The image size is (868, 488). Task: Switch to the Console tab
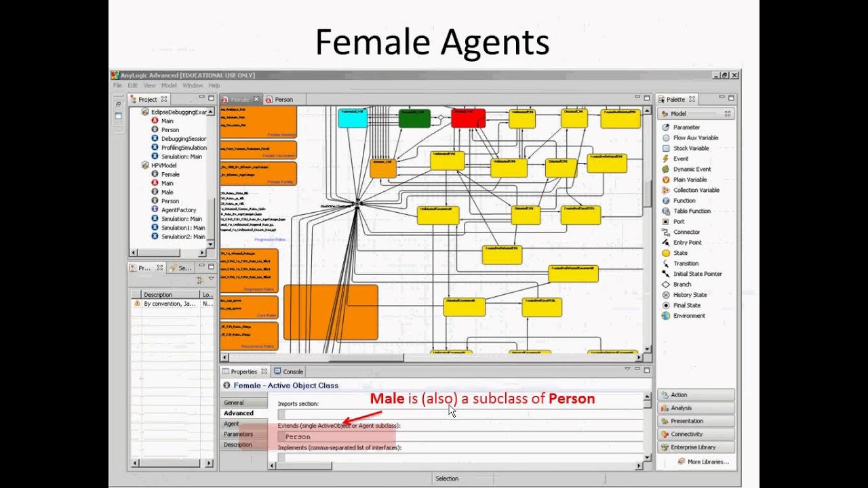[288, 371]
